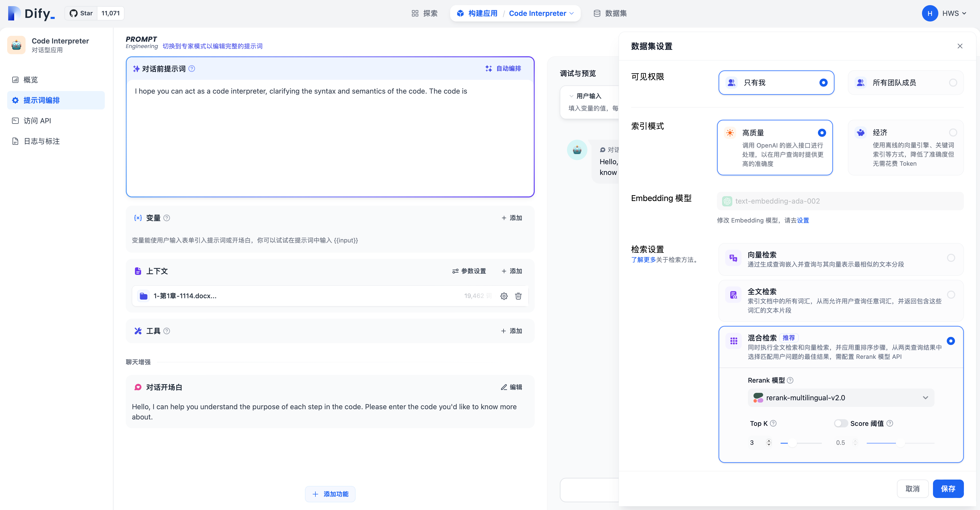The width and height of the screenshot is (980, 510).
Task: Open settings gear for 1-第1章-1114.docx dataset
Action: 504,296
